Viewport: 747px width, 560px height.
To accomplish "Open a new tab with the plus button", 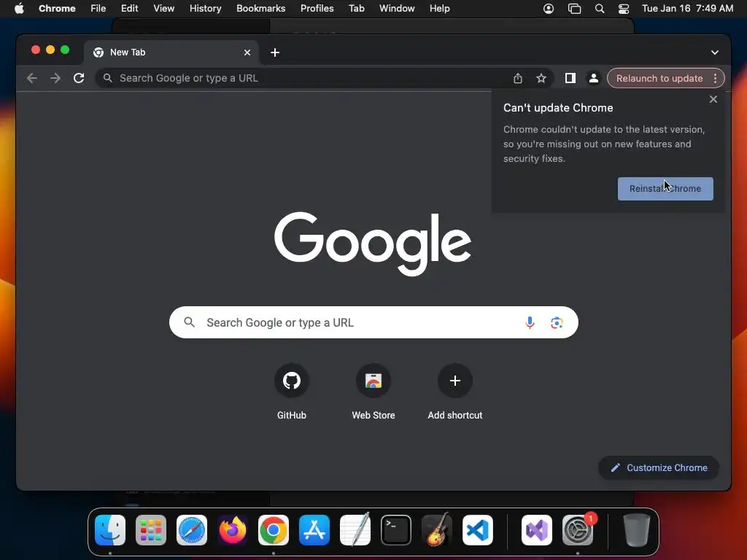I will tap(275, 52).
